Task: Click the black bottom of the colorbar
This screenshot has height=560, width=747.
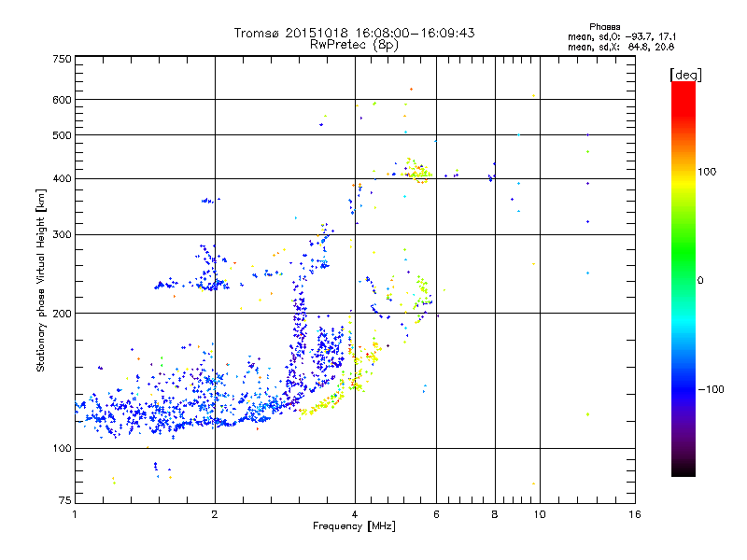Action: (684, 469)
